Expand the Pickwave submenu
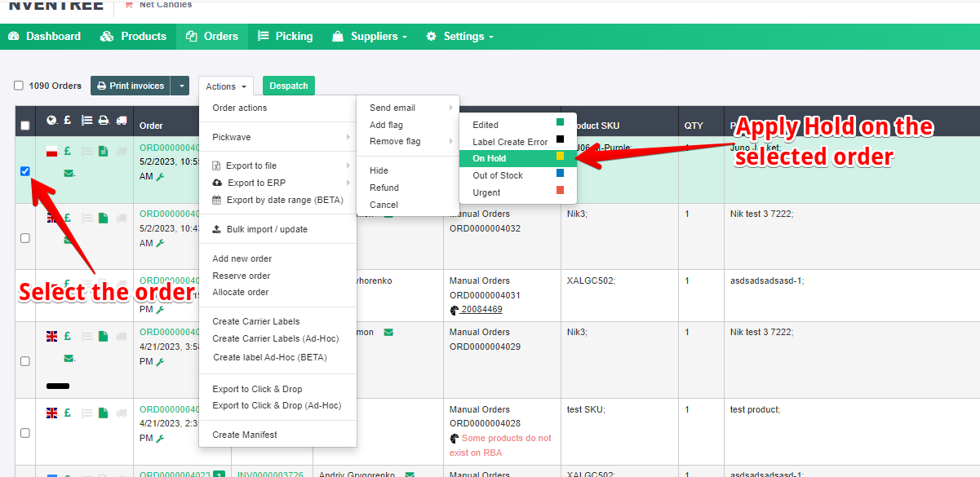Image resolution: width=980 pixels, height=477 pixels. tap(277, 137)
